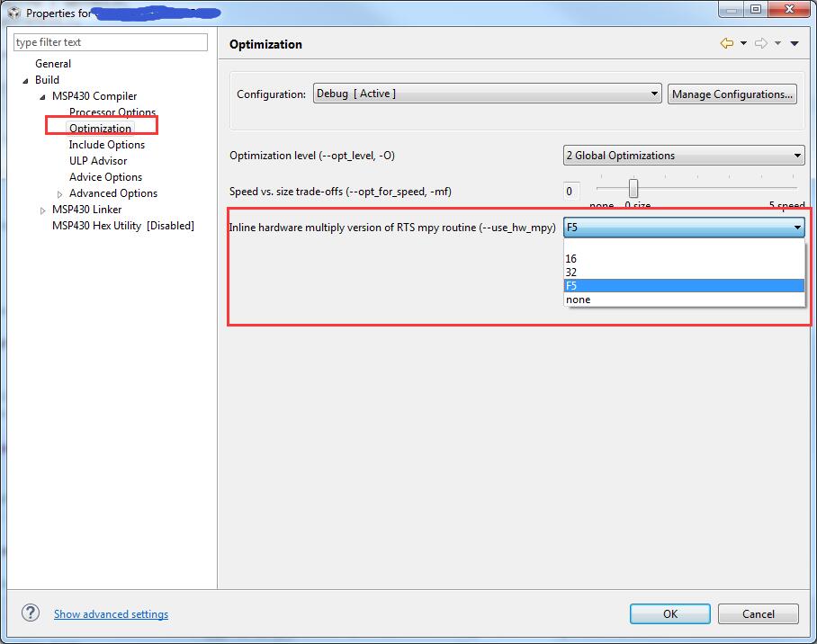Viewport: 817px width, 644px height.
Task: Click the Properties window title icon
Action: click(14, 13)
